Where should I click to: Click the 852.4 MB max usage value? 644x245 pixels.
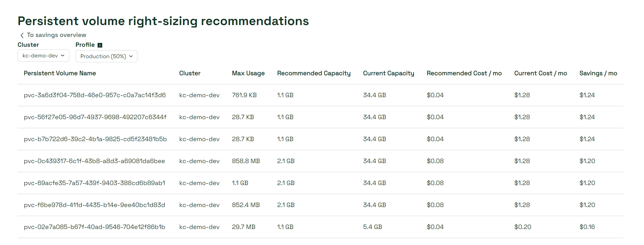(x=246, y=205)
